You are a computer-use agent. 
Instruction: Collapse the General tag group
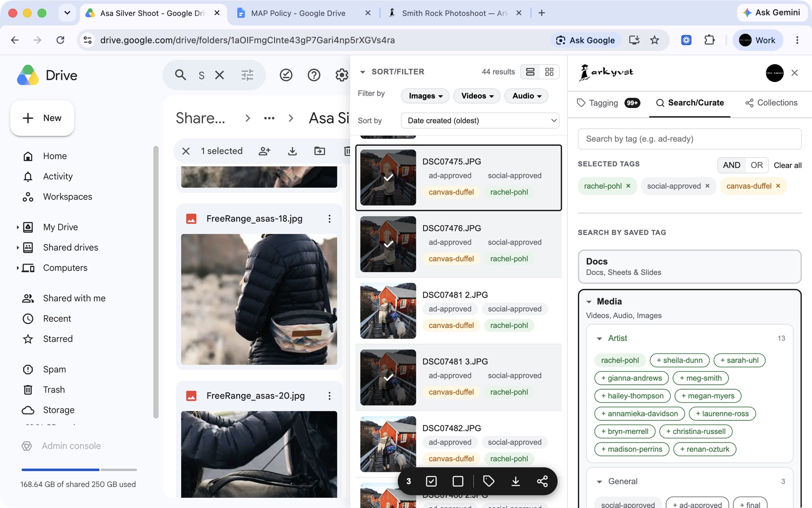(599, 482)
